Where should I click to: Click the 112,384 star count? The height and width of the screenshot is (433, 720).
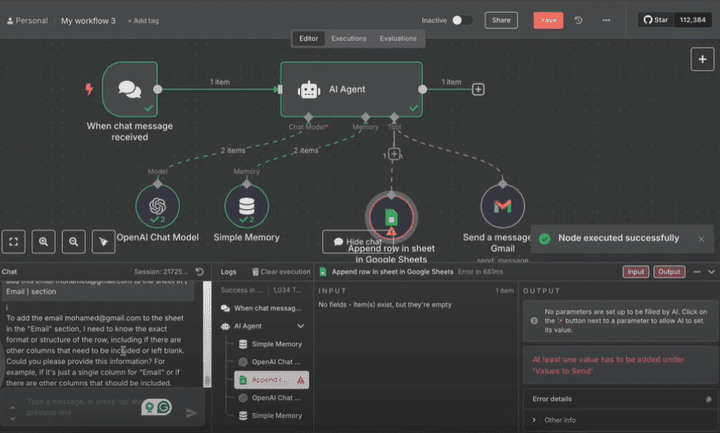692,20
